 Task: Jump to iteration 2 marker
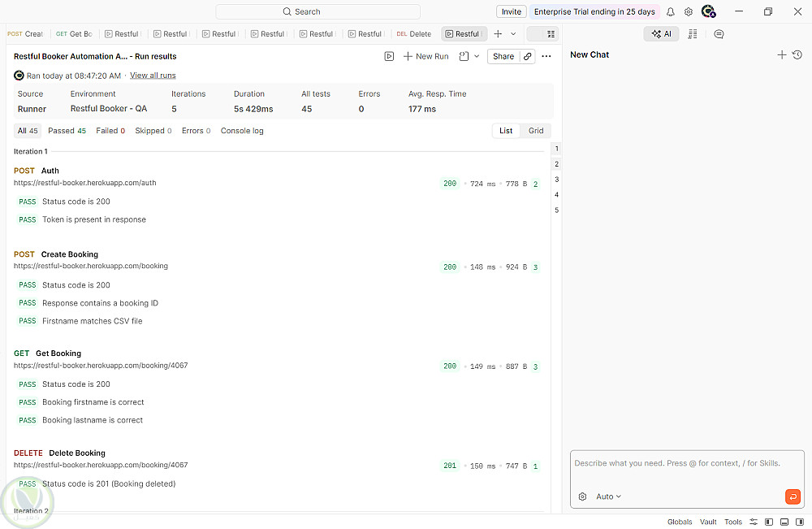click(x=557, y=164)
